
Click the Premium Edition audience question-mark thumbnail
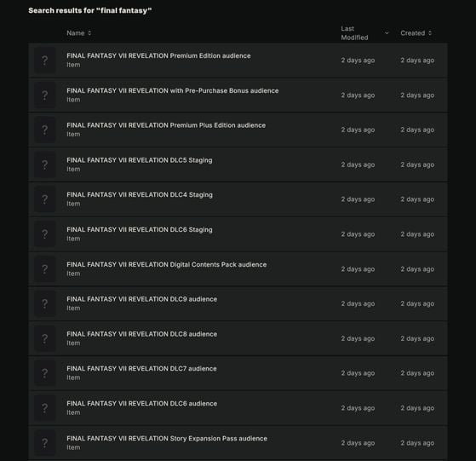coord(44,61)
